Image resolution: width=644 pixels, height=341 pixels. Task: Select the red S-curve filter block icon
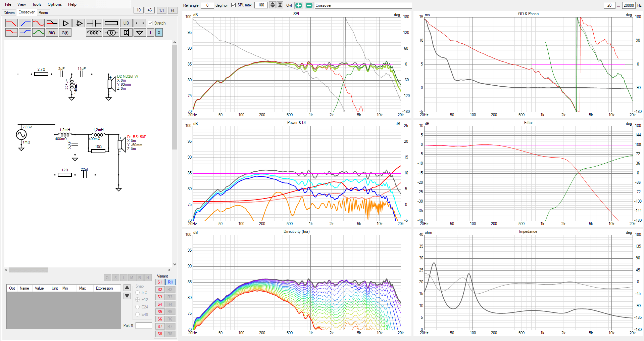click(38, 23)
